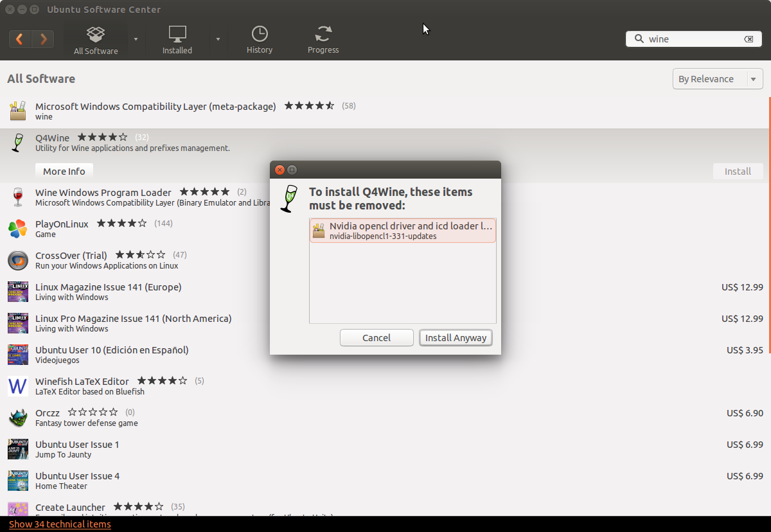The height and width of the screenshot is (532, 771).
Task: Go back with the left arrow button
Action: [x=20, y=39]
